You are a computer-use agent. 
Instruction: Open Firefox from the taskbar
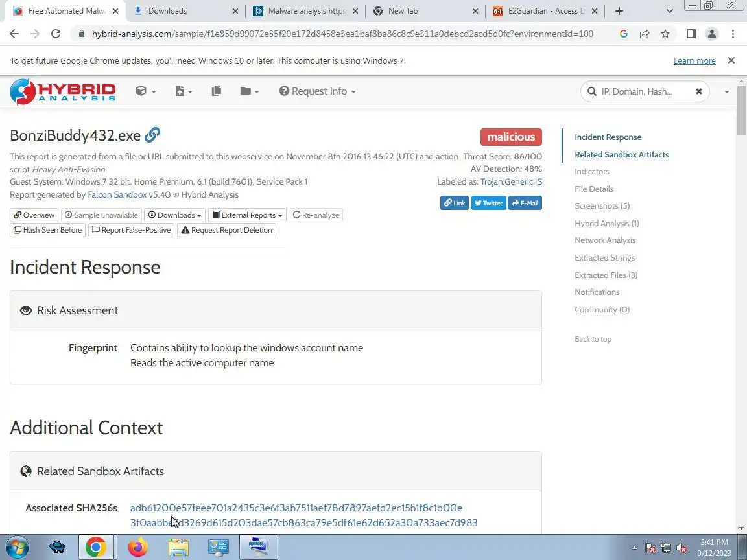pyautogui.click(x=137, y=547)
